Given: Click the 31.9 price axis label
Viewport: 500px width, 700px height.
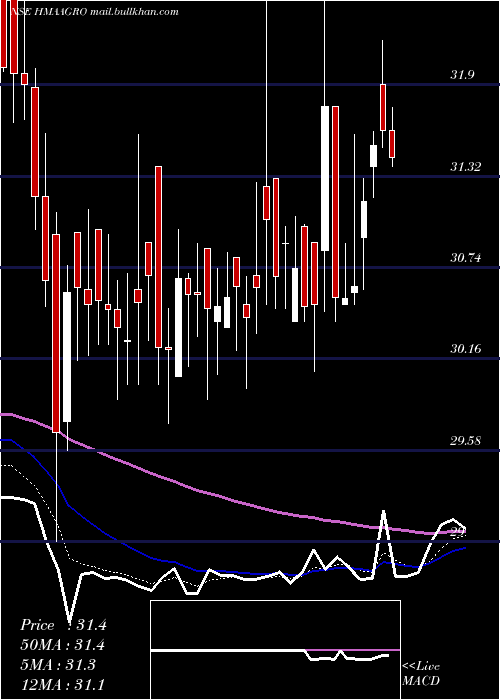Looking at the screenshot, I should (462, 75).
